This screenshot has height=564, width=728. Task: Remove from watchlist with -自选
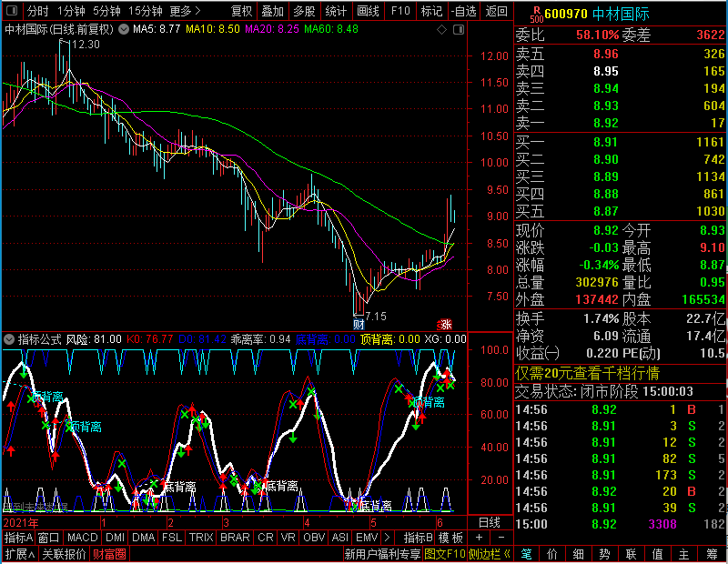pos(463,11)
